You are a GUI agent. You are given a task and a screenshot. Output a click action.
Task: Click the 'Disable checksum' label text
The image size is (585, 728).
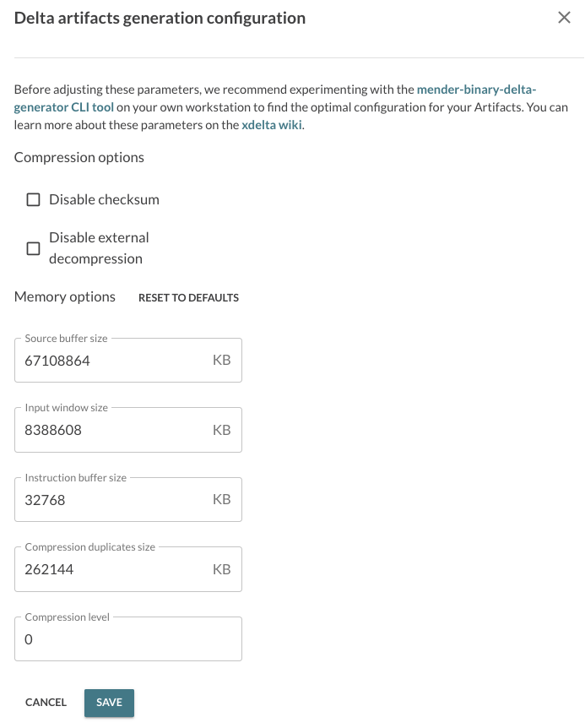104,200
